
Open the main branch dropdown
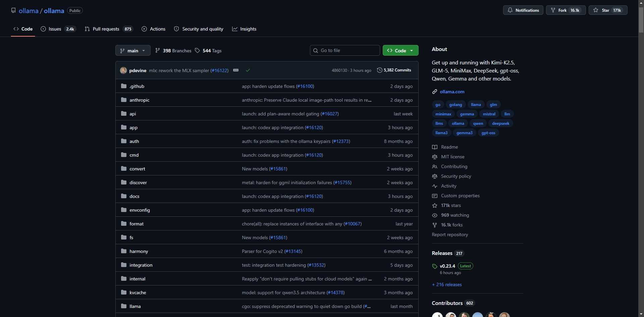click(133, 51)
